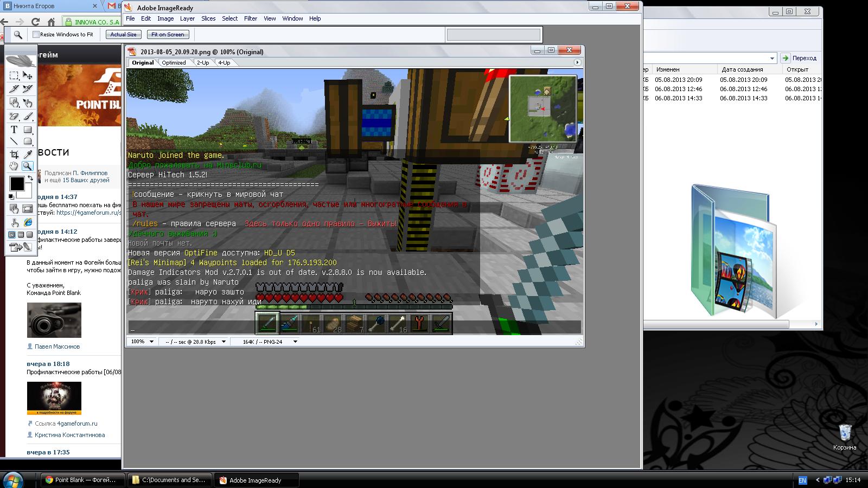Select the Tab Rectangle tool
This screenshot has height=488, width=868.
point(28,142)
